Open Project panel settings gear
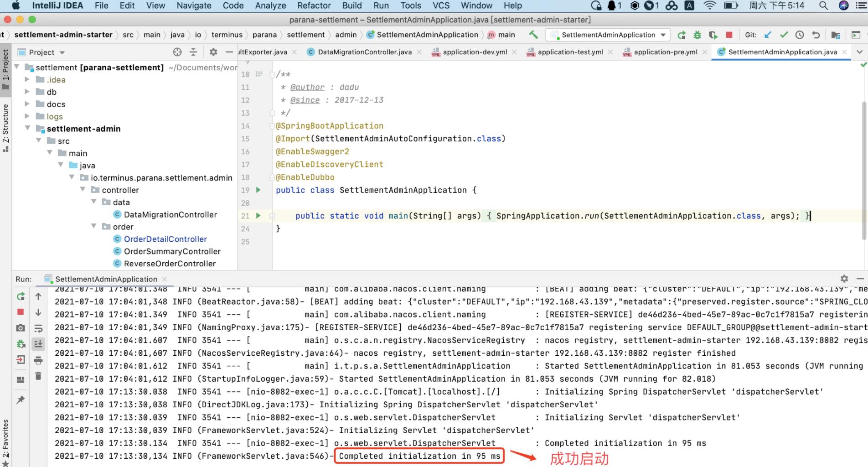The height and width of the screenshot is (467, 868). pyautogui.click(x=213, y=52)
